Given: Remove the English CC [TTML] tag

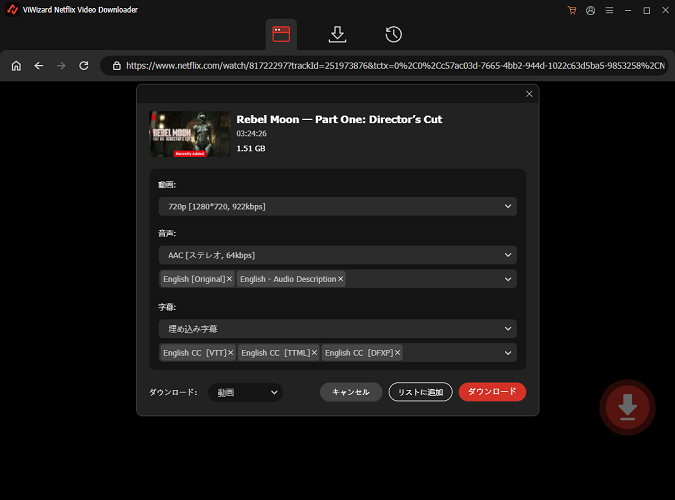Looking at the screenshot, I should pyautogui.click(x=314, y=353).
